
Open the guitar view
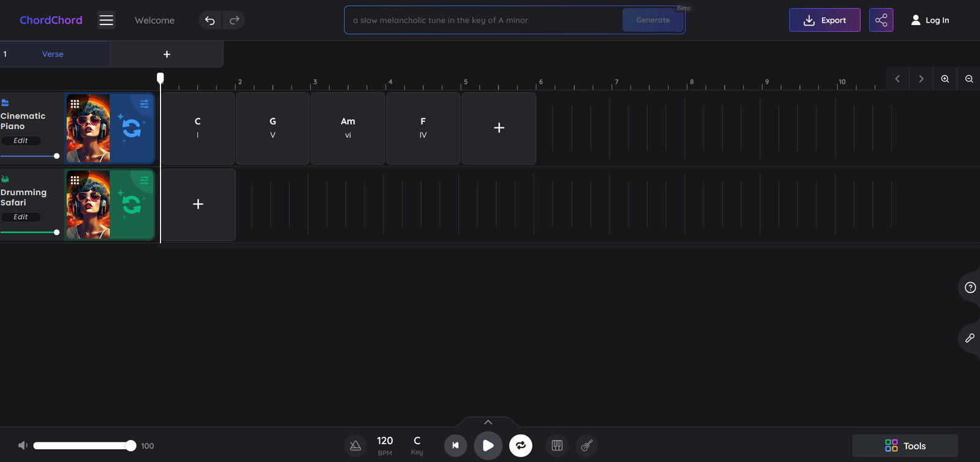pyautogui.click(x=587, y=445)
